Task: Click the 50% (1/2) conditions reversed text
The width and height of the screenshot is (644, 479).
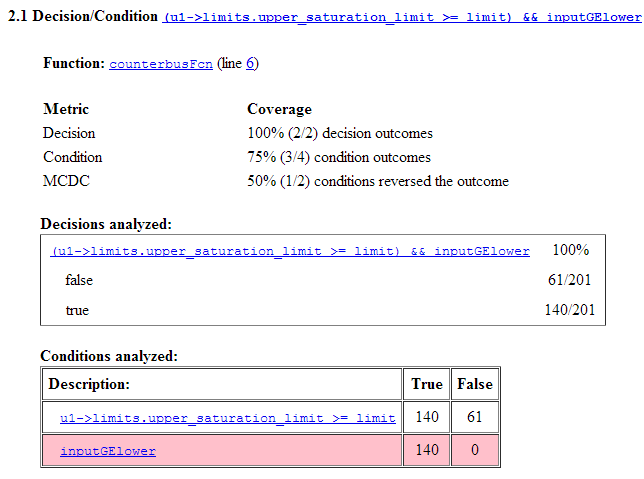Action: (378, 181)
